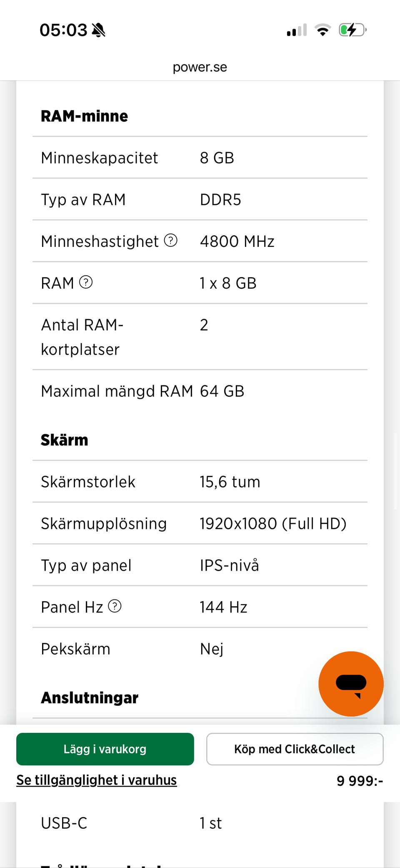Tap the cellular signal bars
This screenshot has height=868, width=400.
297,30
